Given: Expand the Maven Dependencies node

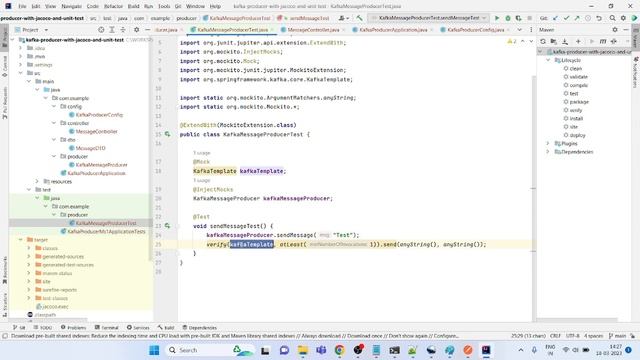Looking at the screenshot, I should coord(548,152).
